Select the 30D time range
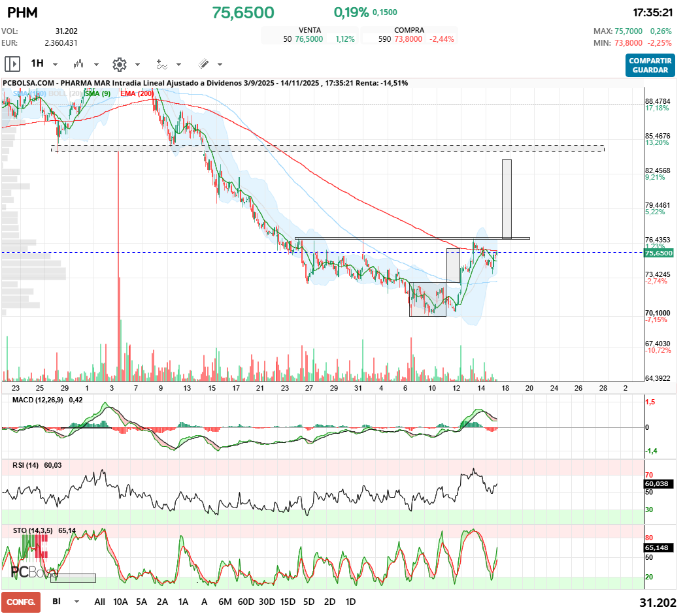685x616 pixels. point(267,602)
